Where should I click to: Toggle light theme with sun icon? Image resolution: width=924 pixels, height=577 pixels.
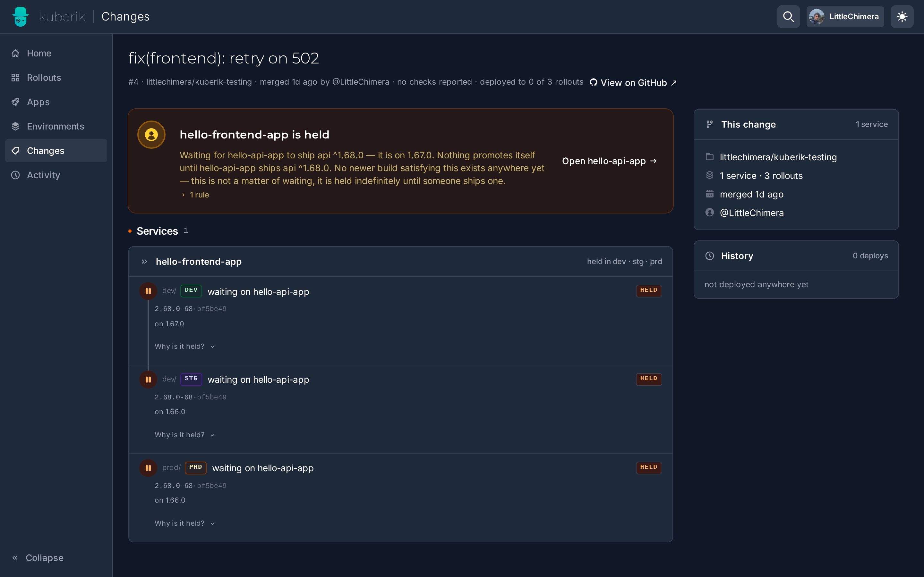point(902,16)
